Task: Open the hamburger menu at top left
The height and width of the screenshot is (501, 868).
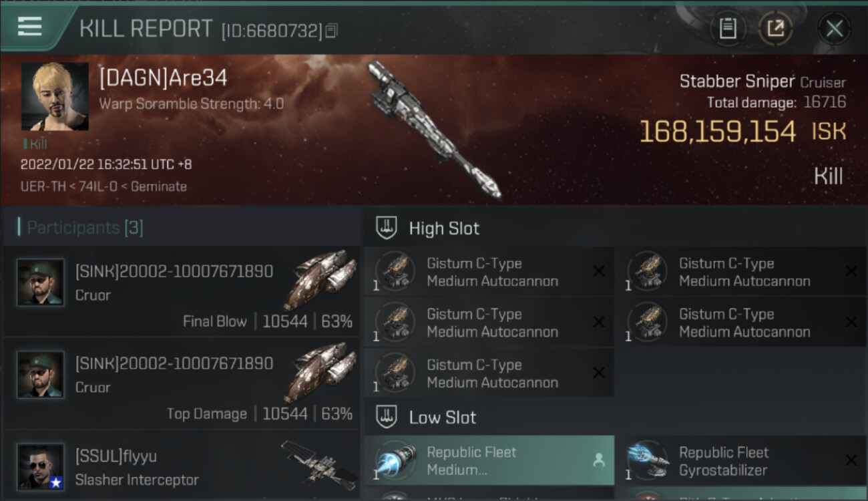Action: 30,27
